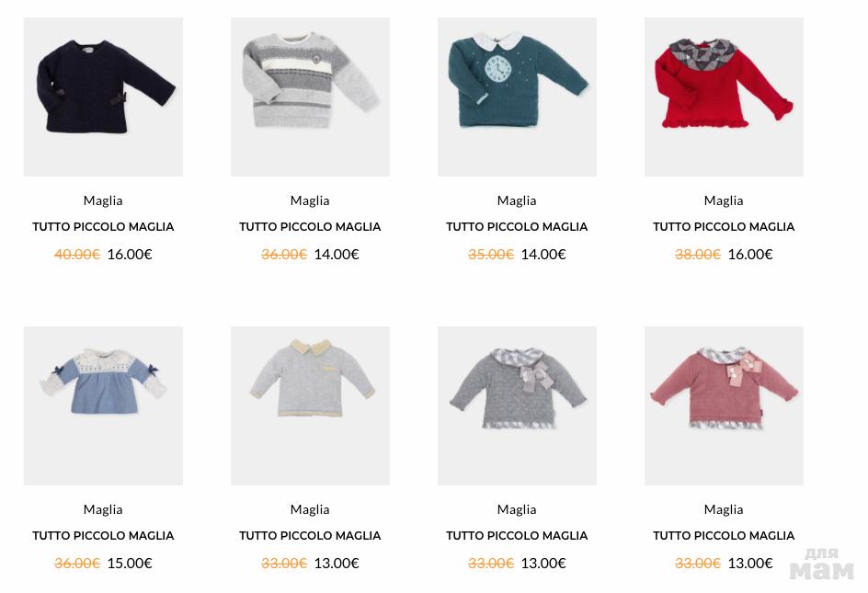Open Maglia category below the blue blouse
Viewport: 868px width, 593px height.
103,509
